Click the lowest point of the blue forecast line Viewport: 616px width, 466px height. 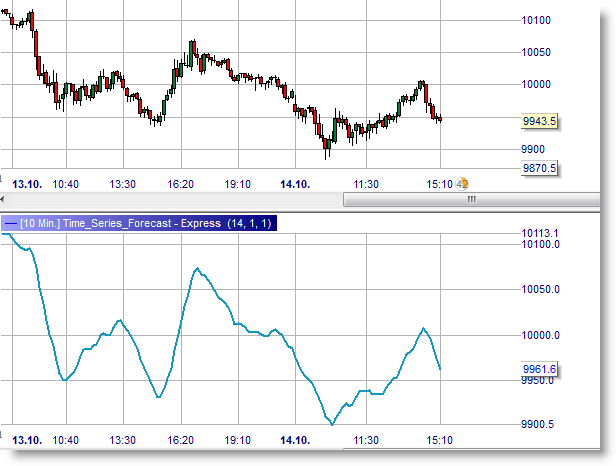(x=332, y=424)
